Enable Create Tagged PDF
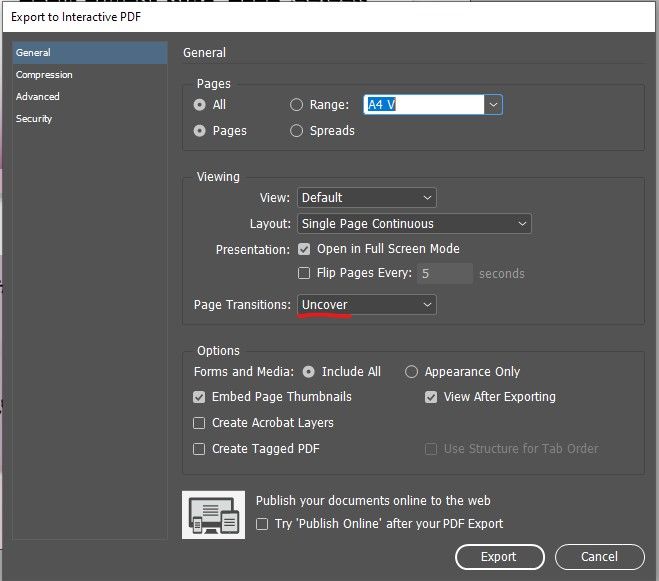Screen dimensions: 659x581 click(199, 449)
